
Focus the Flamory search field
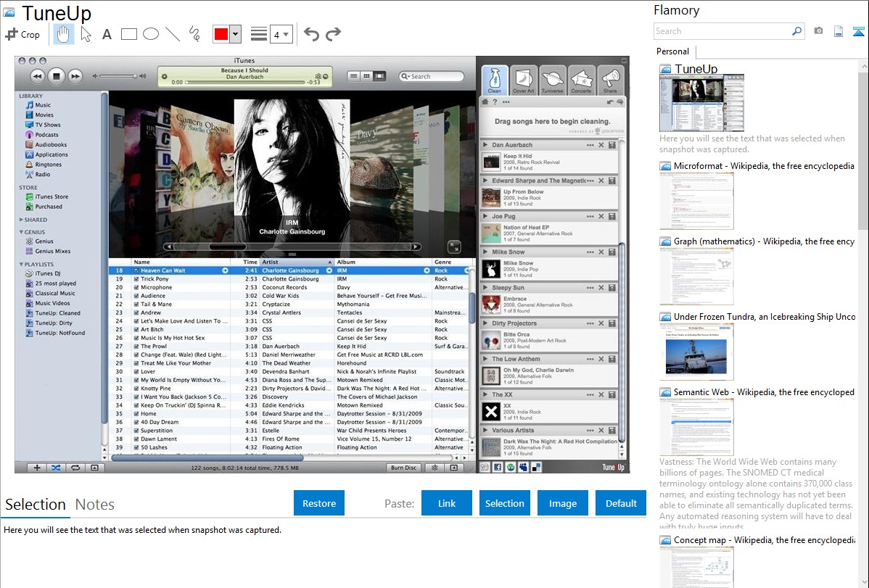point(722,31)
